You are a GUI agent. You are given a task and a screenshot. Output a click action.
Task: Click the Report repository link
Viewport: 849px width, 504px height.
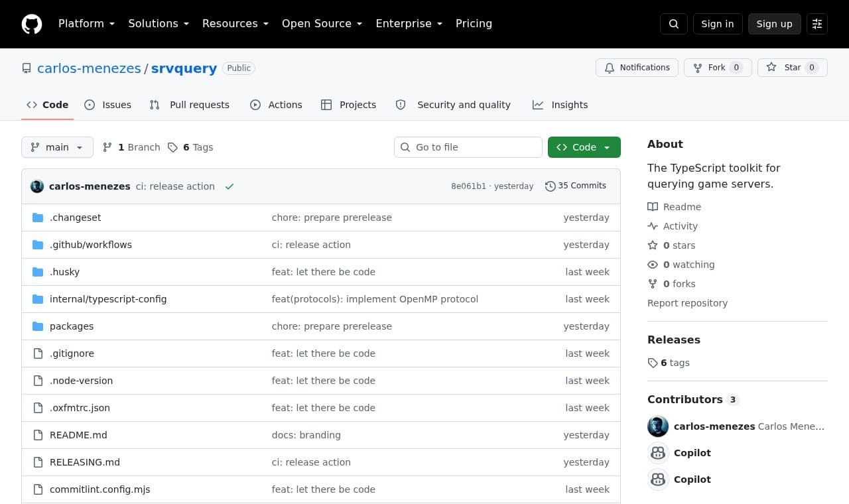tap(687, 303)
